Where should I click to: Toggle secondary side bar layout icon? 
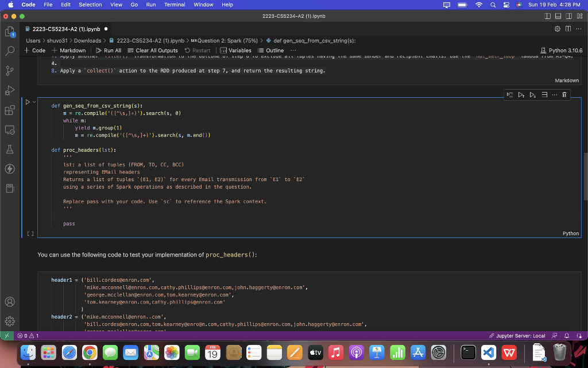pyautogui.click(x=569, y=16)
